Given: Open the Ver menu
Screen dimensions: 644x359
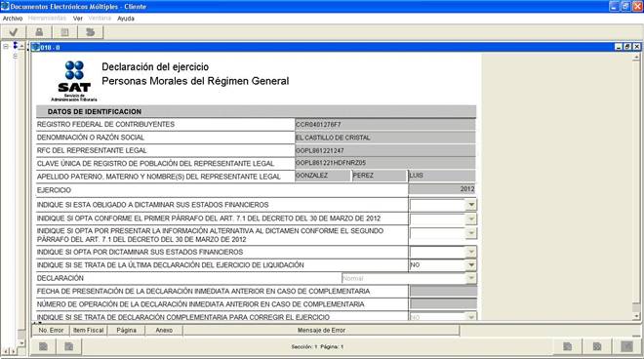Looking at the screenshot, I should point(78,19).
